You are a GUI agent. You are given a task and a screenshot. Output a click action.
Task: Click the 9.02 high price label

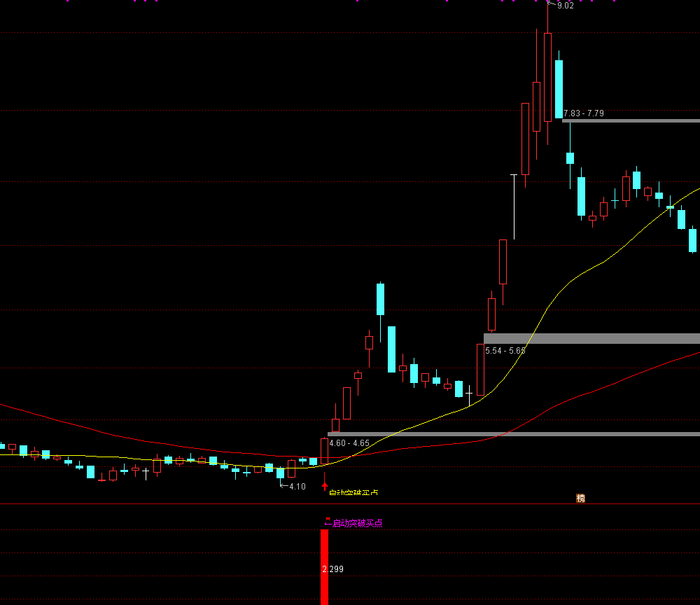coord(565,6)
